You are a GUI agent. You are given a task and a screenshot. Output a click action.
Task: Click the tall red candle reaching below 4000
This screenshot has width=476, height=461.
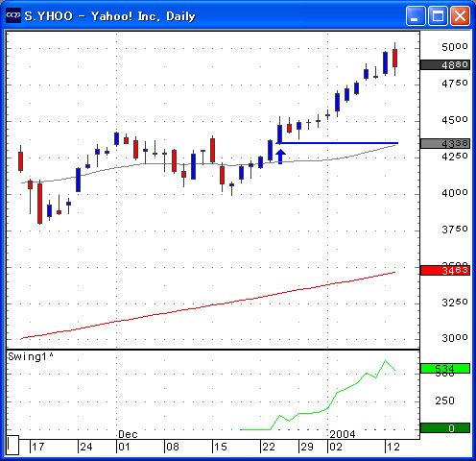click(39, 203)
